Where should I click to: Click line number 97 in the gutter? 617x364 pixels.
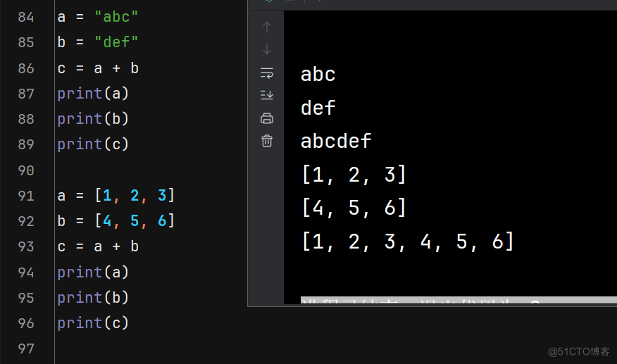tap(26, 349)
